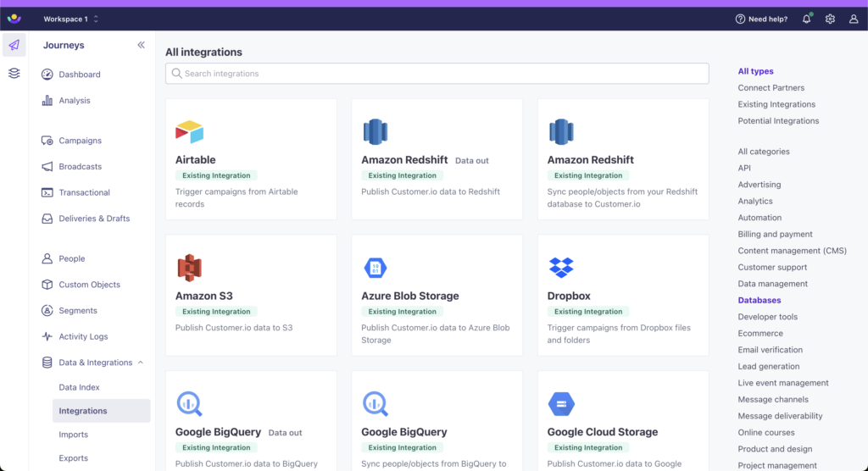This screenshot has height=471, width=868.
Task: Click the Journeys paper plane icon
Action: click(14, 46)
